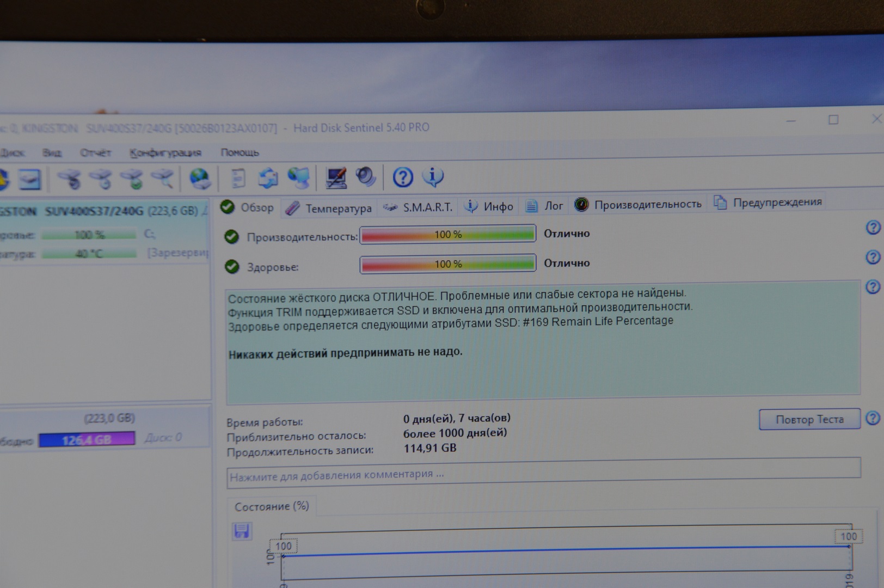This screenshot has width=884, height=588.
Task: Open the S.M.A.R.T. tab
Action: click(418, 207)
